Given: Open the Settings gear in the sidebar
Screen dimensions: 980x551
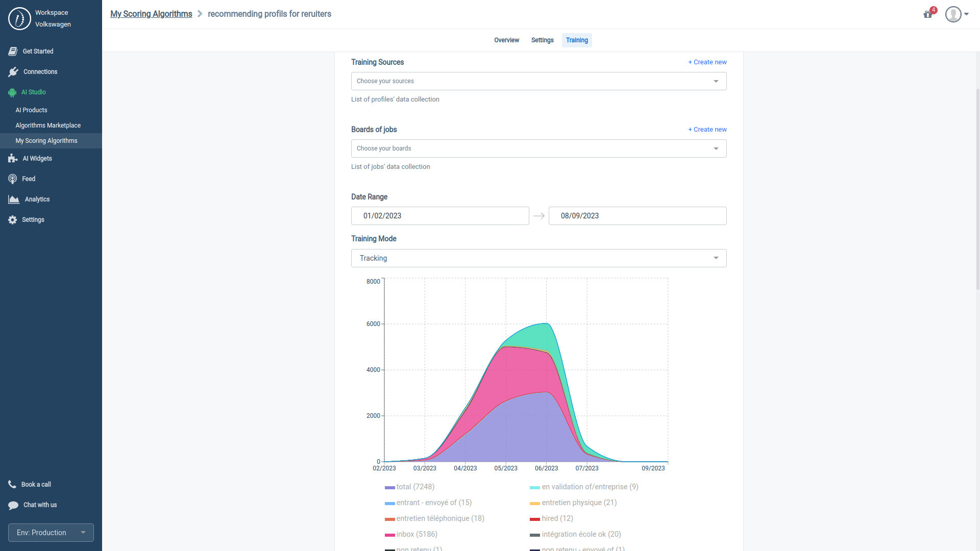Looking at the screenshot, I should [12, 219].
